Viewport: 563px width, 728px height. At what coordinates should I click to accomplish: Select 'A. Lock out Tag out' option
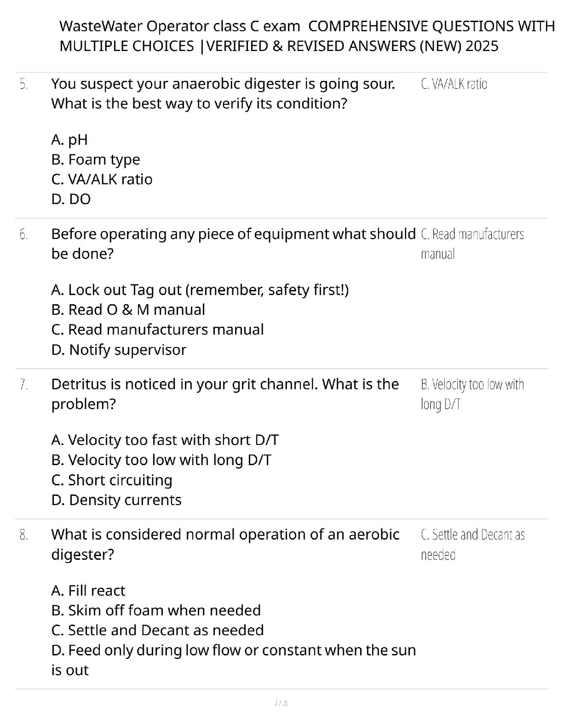(200, 290)
